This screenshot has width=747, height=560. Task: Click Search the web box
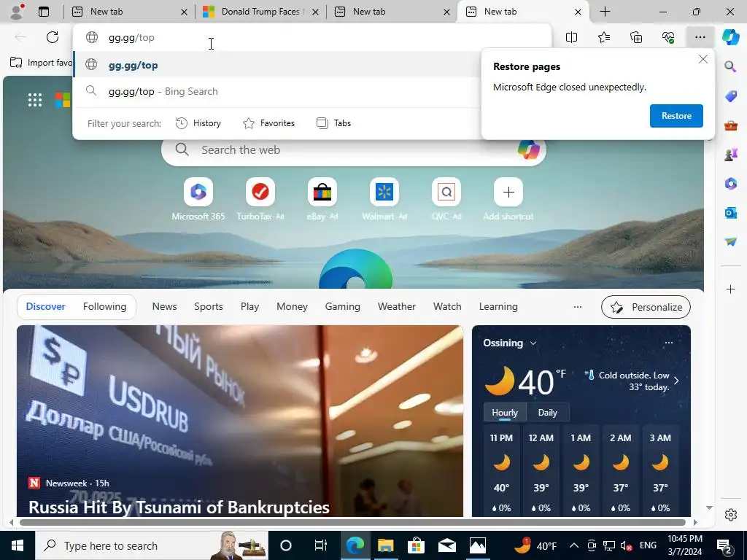354,149
